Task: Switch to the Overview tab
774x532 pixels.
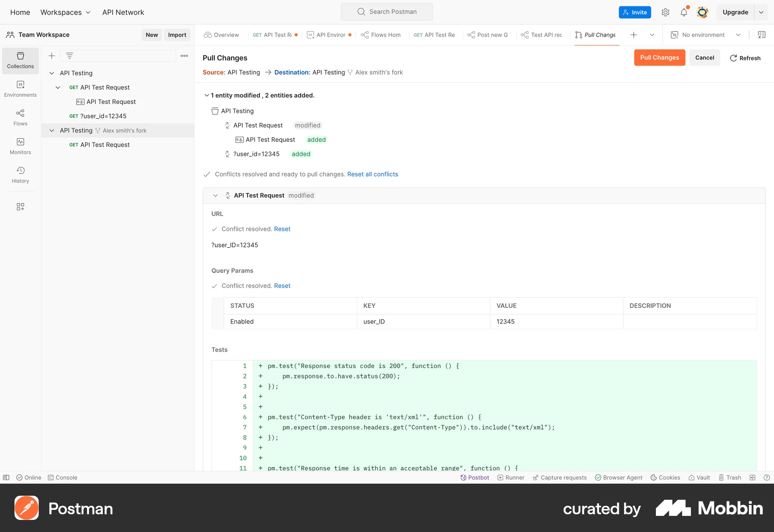Action: (x=221, y=35)
